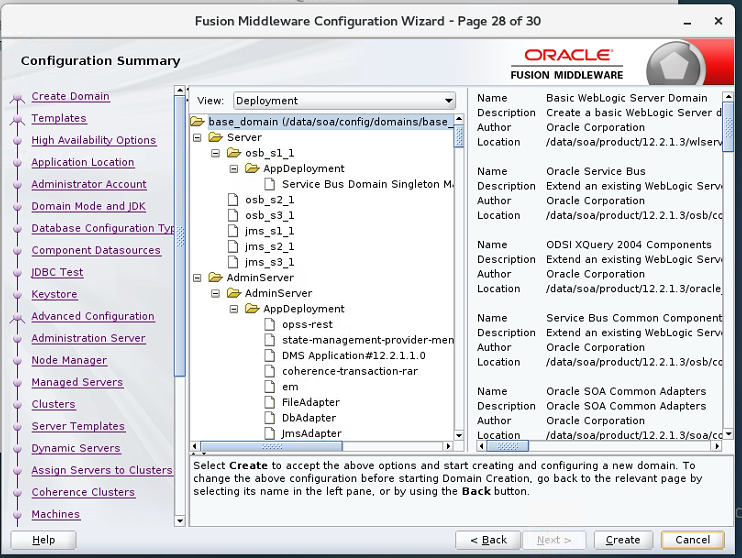Click the deployment tree horizontal scrollbar right arrow
The image size is (742, 558).
[x=449, y=446]
